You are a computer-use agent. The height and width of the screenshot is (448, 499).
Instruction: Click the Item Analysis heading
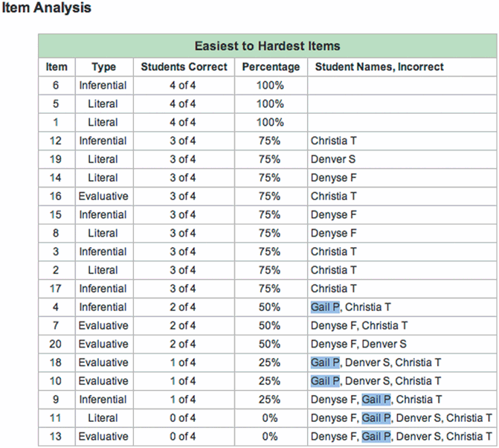pyautogui.click(x=47, y=9)
